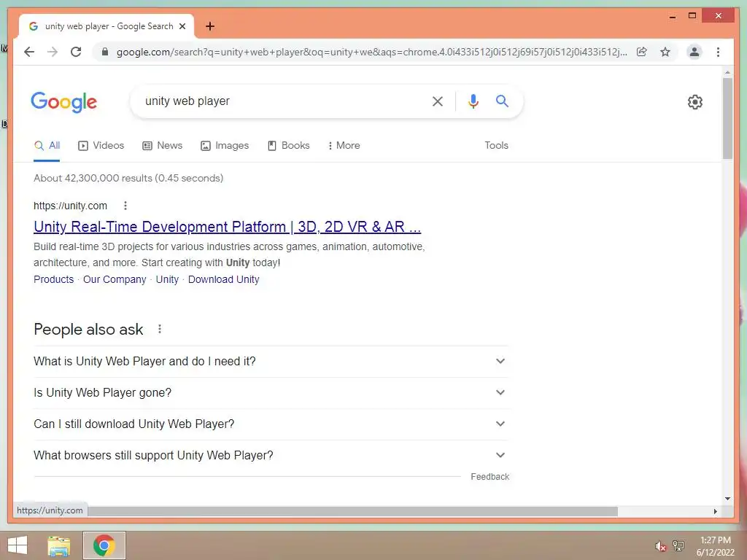Open a new tab with the plus button
Screen dimensions: 747x560
click(210, 26)
